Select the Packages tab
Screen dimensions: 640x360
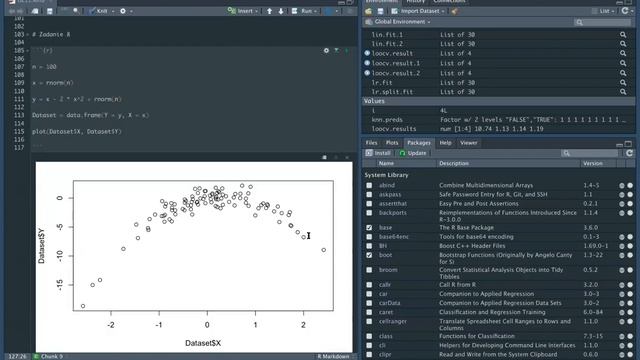(419, 143)
